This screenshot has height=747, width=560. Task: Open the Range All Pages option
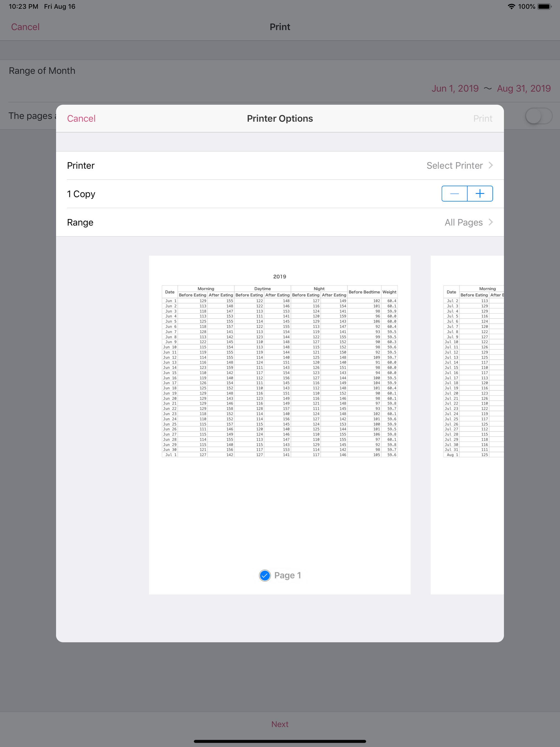click(x=280, y=222)
